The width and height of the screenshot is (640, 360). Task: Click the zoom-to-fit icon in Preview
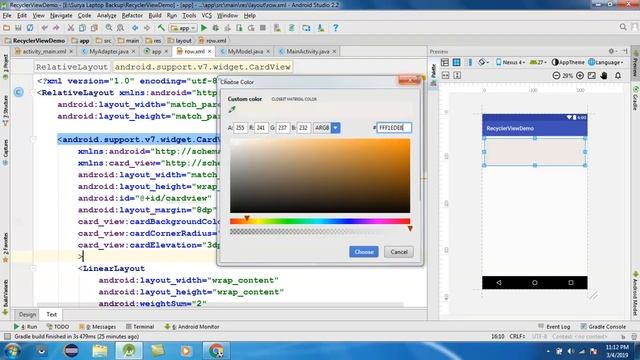click(591, 76)
